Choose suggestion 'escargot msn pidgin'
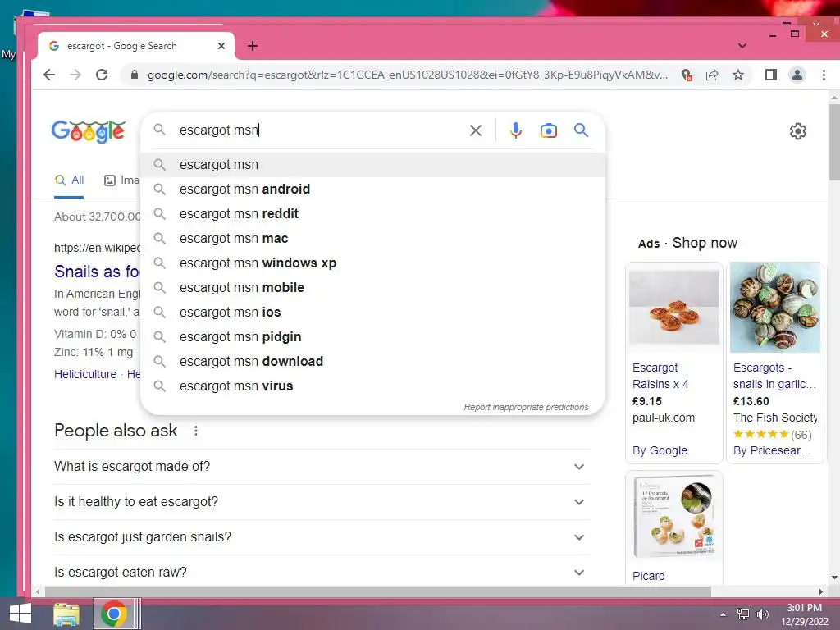 (373, 337)
